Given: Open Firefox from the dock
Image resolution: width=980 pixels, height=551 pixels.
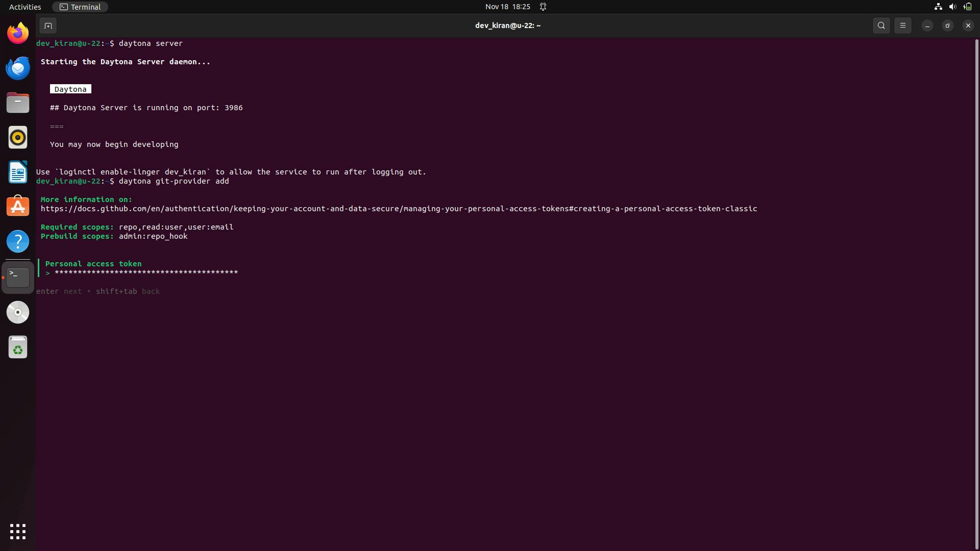Looking at the screenshot, I should point(18,33).
